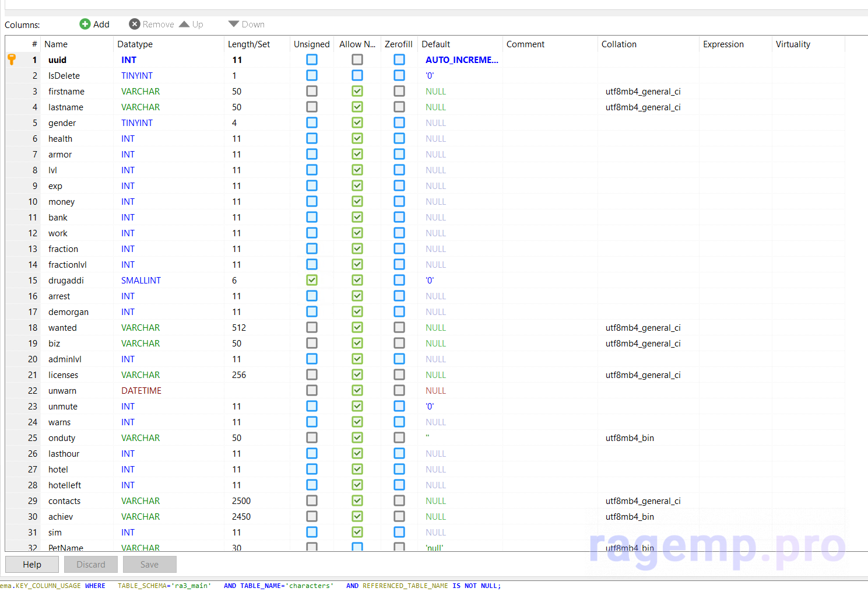Click the Help button
Viewport: 868px width, 595px height.
coord(32,564)
